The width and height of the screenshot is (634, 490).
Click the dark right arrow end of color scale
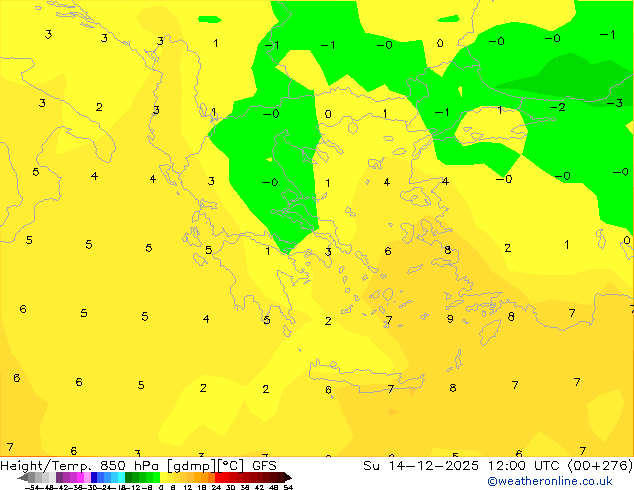[x=288, y=477]
